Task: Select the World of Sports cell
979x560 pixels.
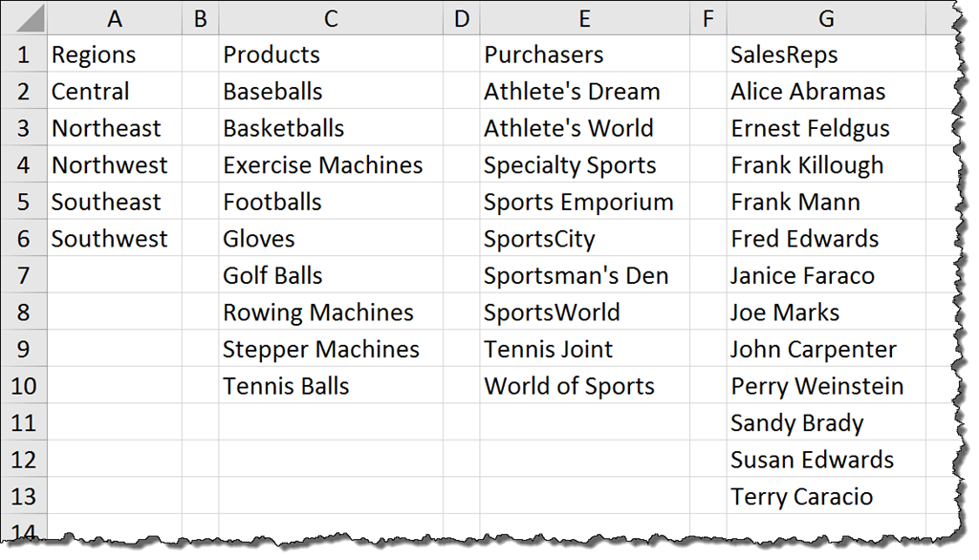Action: point(569,386)
